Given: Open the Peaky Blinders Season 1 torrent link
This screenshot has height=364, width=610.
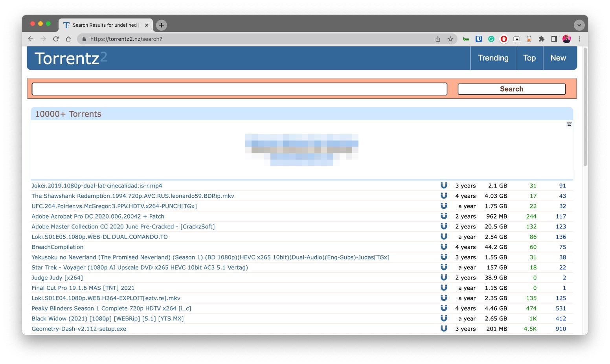Looking at the screenshot, I should pos(111,308).
